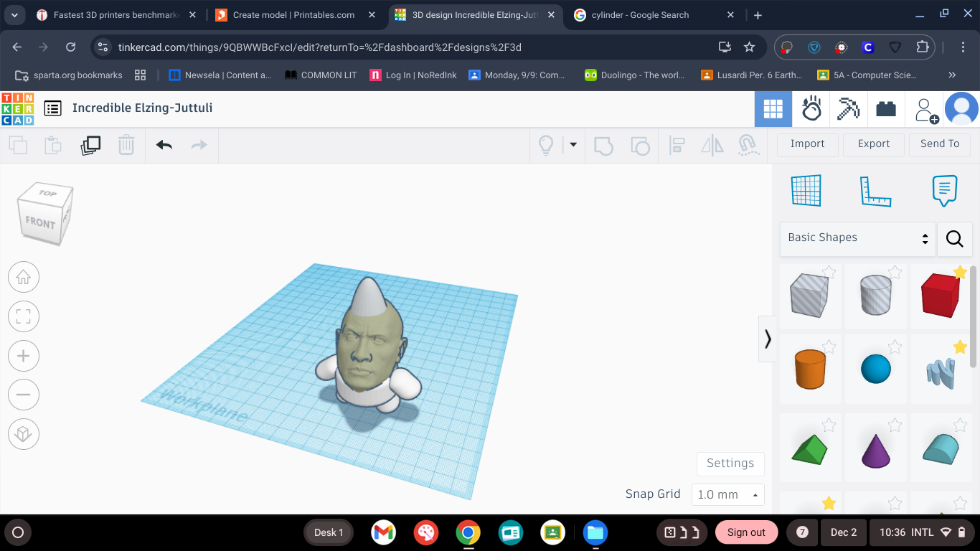
Task: Switch to the Create model Printables tab
Action: [x=294, y=15]
